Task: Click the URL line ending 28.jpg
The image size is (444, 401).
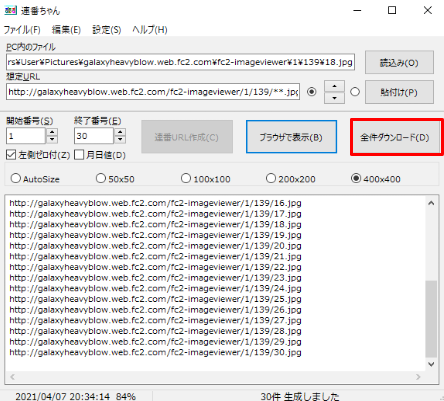Action: pyautogui.click(x=155, y=331)
